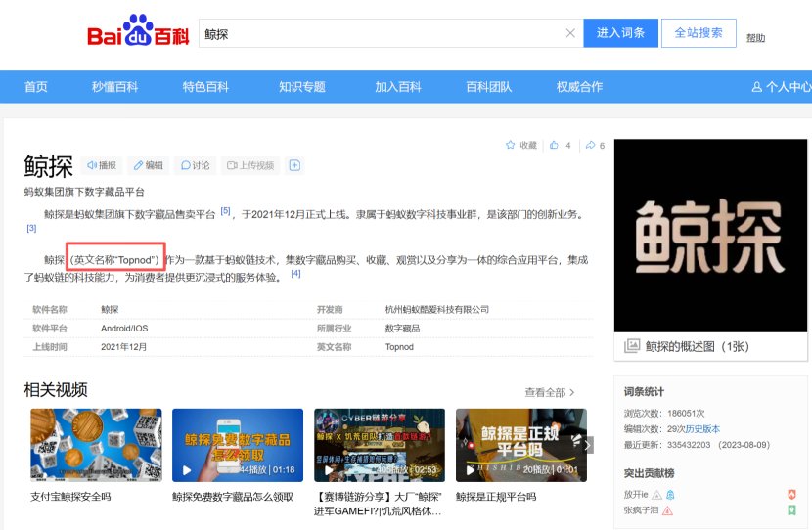Viewport: 812px width, 530px height.
Task: Click the 进入词条 button
Action: (x=620, y=33)
